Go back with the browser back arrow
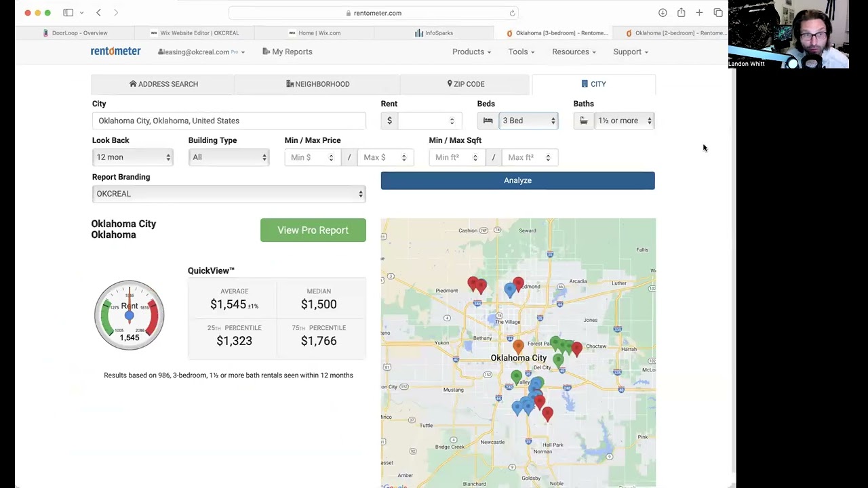This screenshot has width=868, height=488. pyautogui.click(x=98, y=13)
